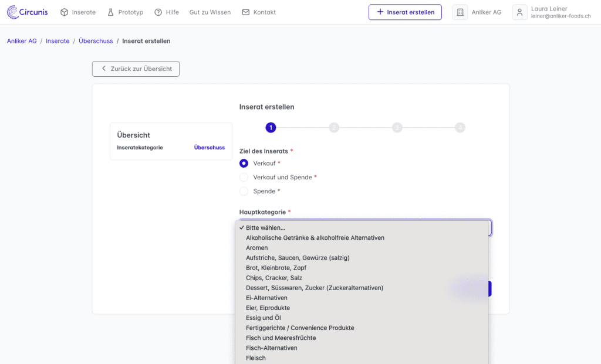Image resolution: width=601 pixels, height=364 pixels.
Task: Click the envelope icon beside Kontakt
Action: tap(245, 12)
